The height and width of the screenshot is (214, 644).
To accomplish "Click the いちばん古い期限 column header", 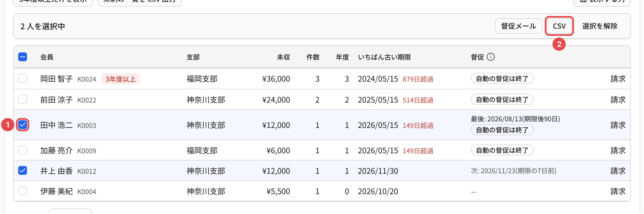I will tap(384, 57).
